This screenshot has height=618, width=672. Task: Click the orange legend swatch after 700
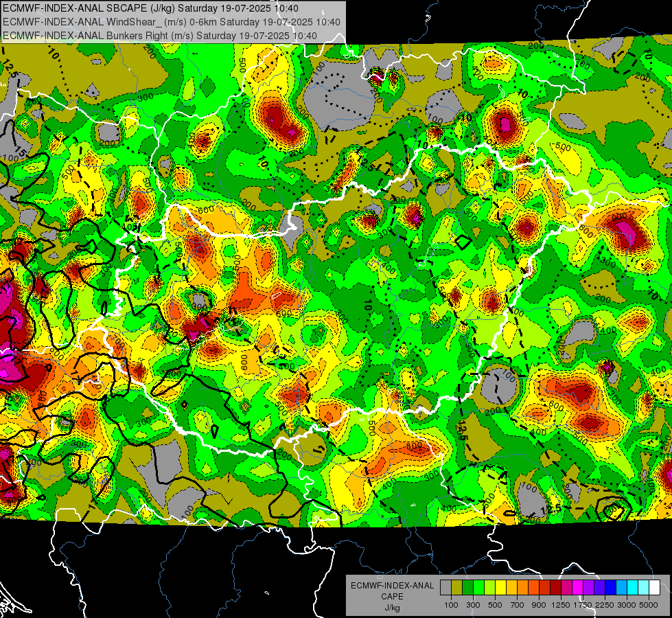coord(523,587)
